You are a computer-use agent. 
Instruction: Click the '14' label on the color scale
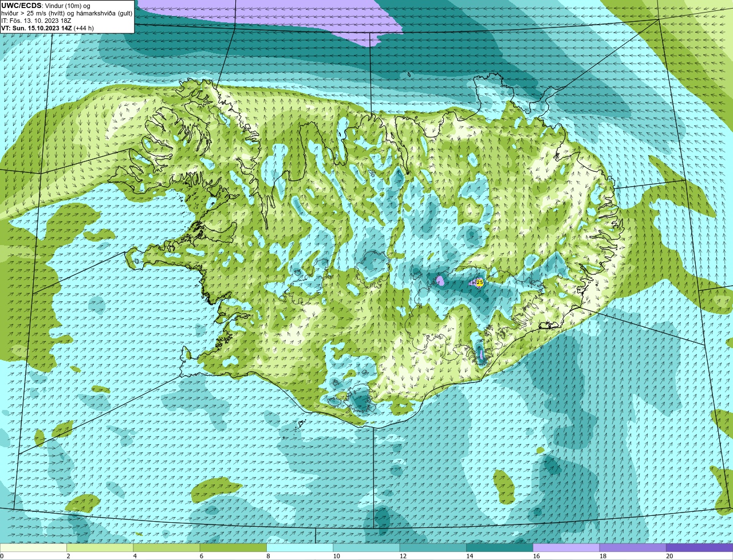click(x=470, y=556)
